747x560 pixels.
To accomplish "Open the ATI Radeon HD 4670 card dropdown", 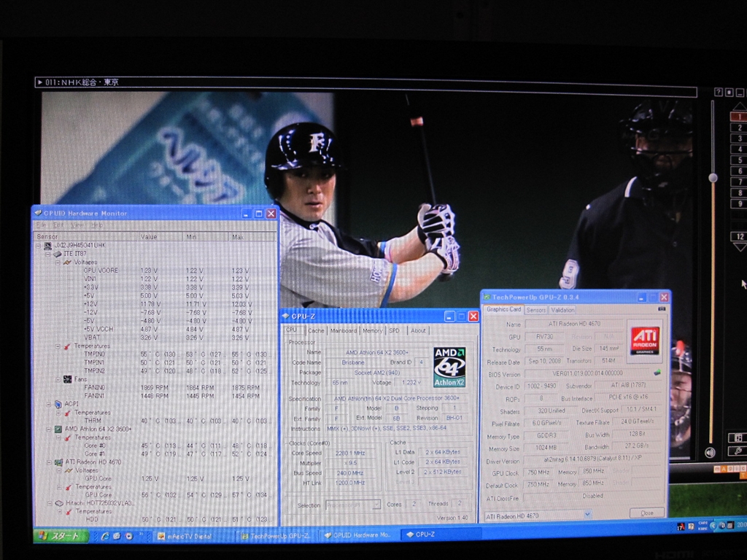I will pyautogui.click(x=538, y=516).
